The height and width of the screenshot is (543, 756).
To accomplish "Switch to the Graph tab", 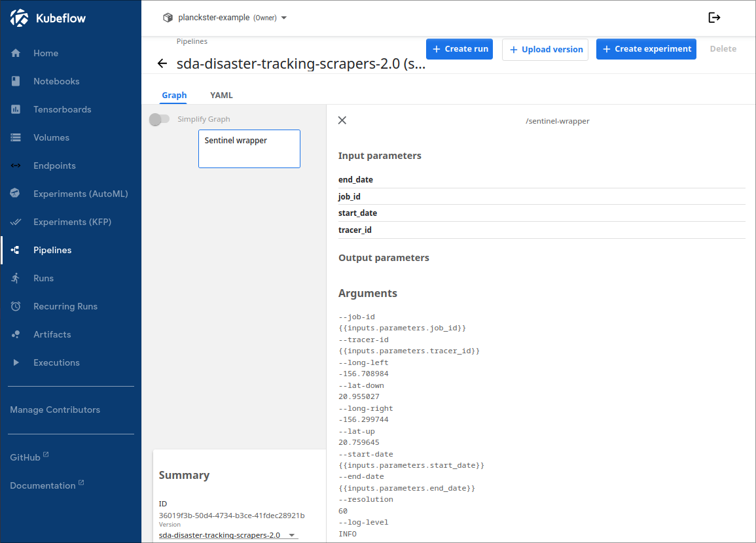I will [x=174, y=95].
